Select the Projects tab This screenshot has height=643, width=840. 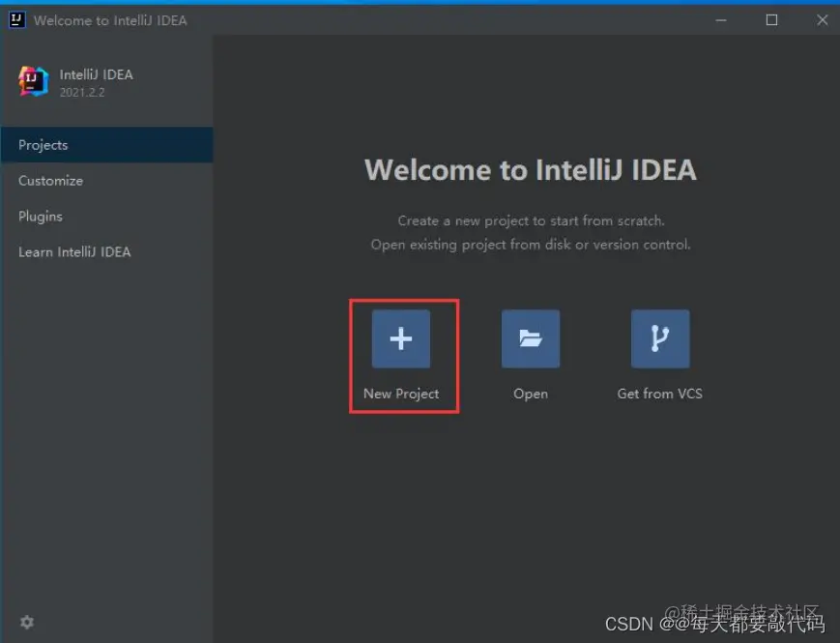[x=106, y=145]
